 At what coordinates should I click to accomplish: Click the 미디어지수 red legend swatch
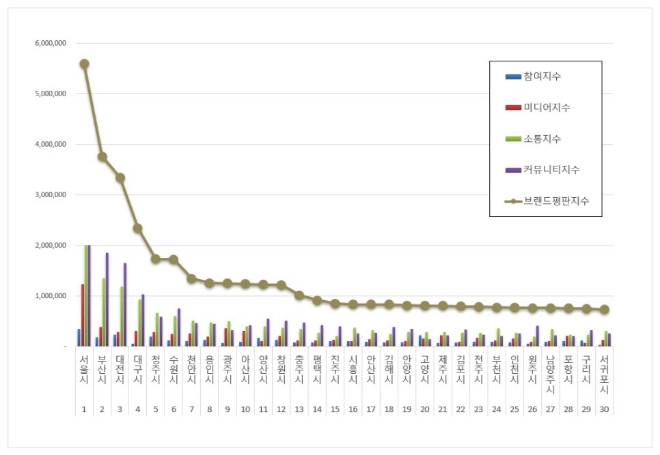(512, 107)
